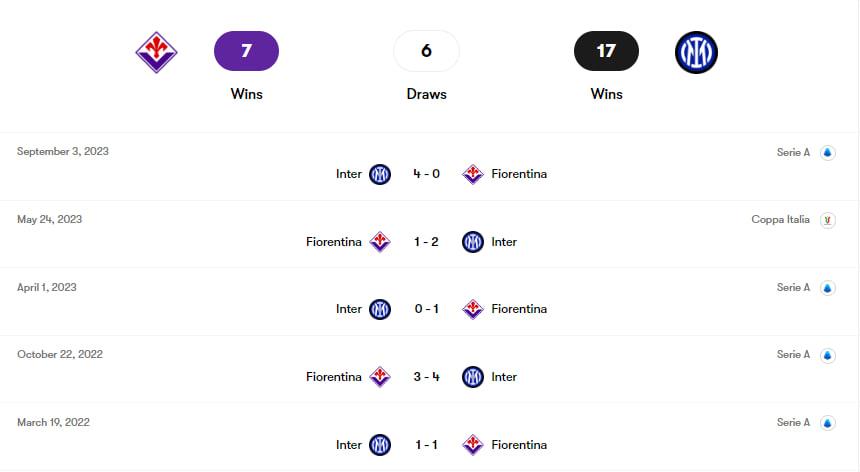The height and width of the screenshot is (472, 860).
Task: Click the Coppa Italia competition label
Action: coord(780,220)
